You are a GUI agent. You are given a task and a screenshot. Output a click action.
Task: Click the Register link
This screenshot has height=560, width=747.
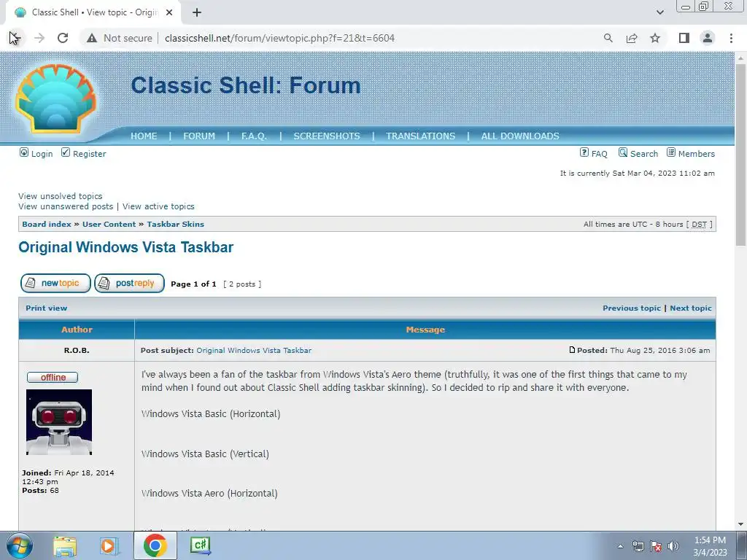coord(90,154)
